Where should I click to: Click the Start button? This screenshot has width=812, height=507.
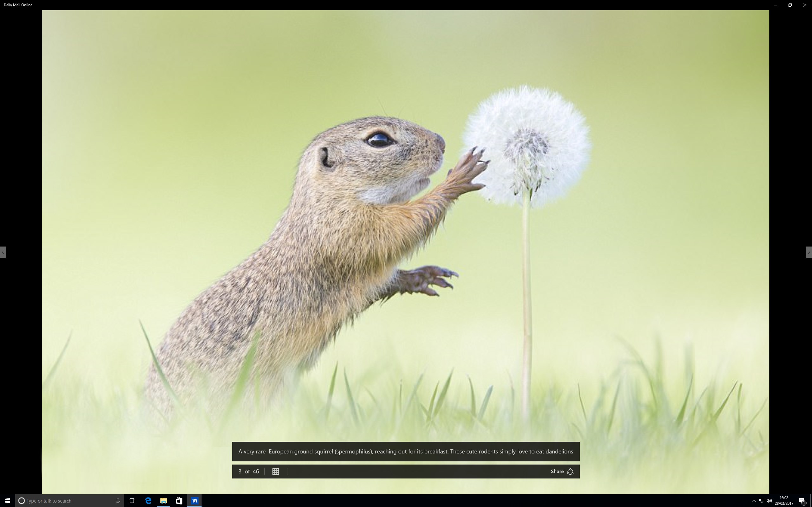click(7, 500)
